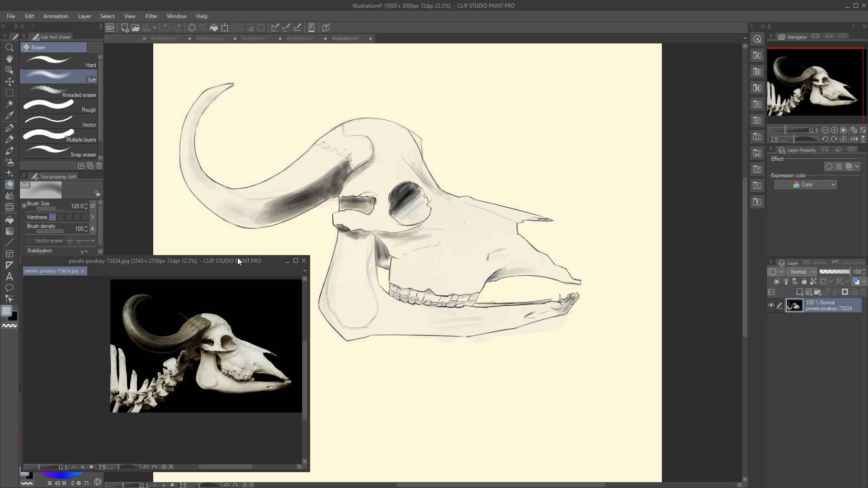This screenshot has height=488, width=868.
Task: Toggle Tone effect in Layer Property
Action: (x=839, y=166)
